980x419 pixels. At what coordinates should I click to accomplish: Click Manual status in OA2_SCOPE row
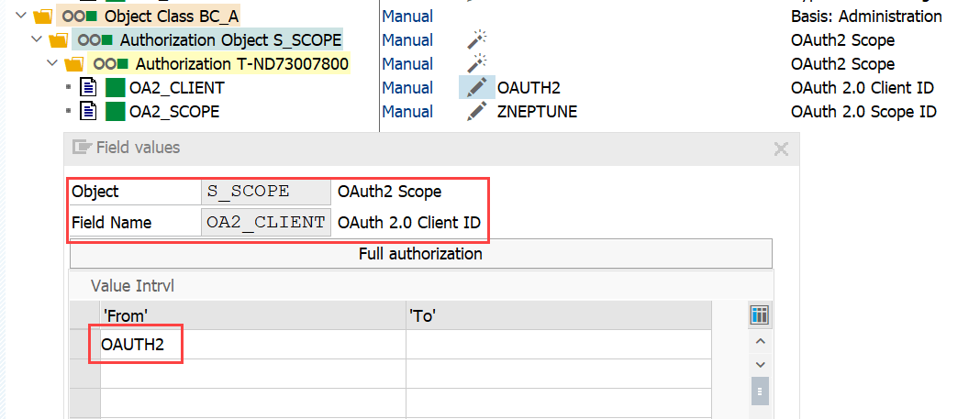[x=407, y=111]
